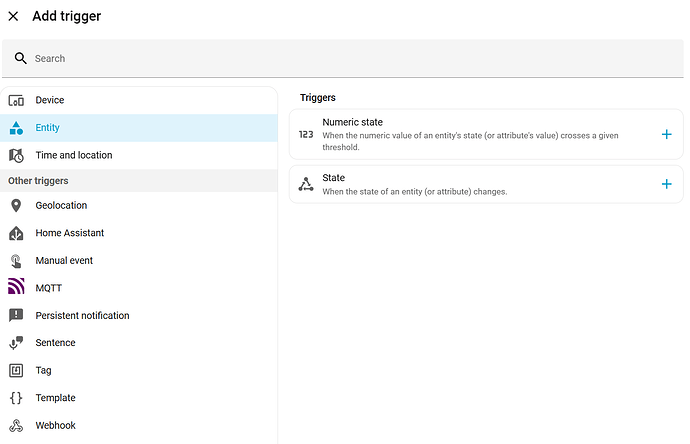Click the purple MQTT icon

click(x=16, y=288)
